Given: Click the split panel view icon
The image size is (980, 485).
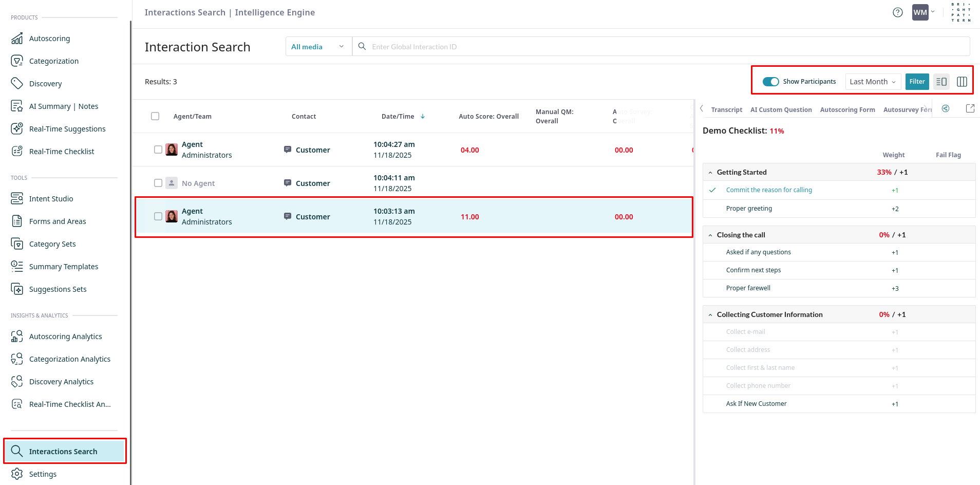Looking at the screenshot, I should (x=941, y=82).
